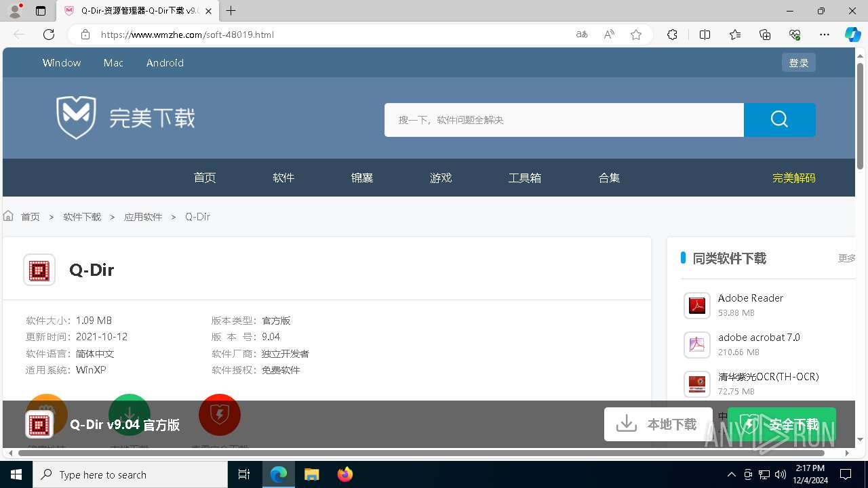This screenshot has width=868, height=488.
Task: Click the browser back arrow
Action: pos(19,35)
